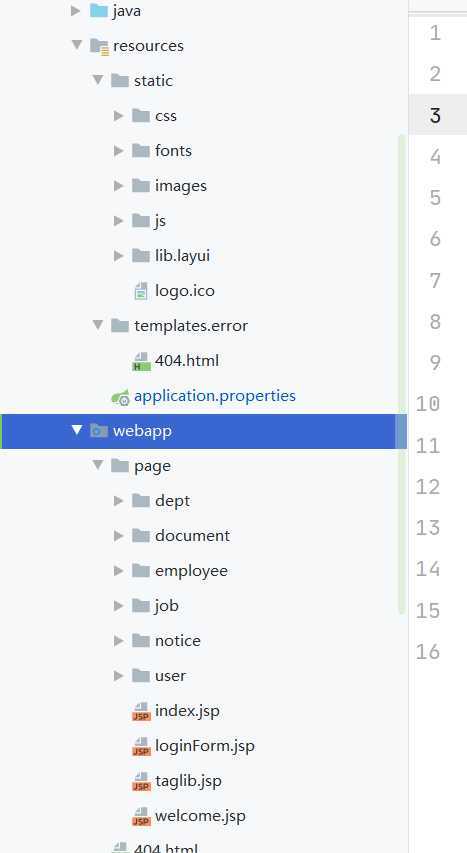Click line number 10 in editor gutter

pos(428,404)
